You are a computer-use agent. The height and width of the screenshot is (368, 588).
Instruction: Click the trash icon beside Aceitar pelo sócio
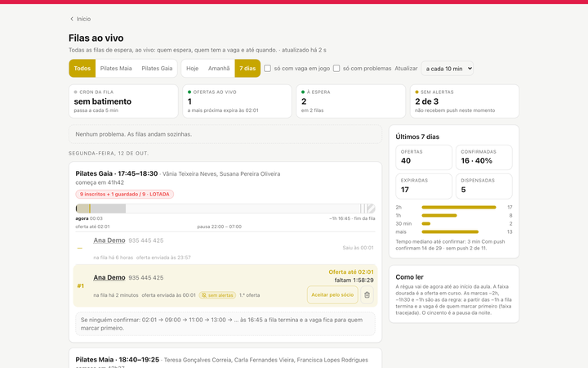click(x=367, y=294)
